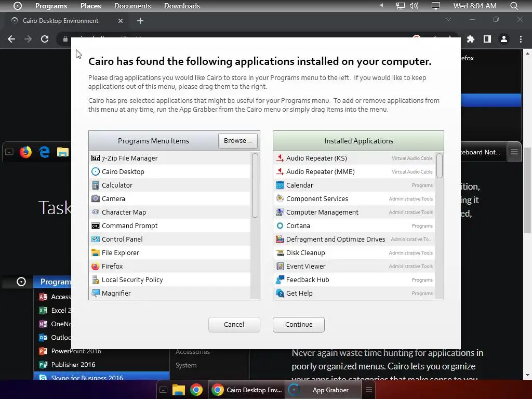The image size is (532, 399).
Task: Click the Programs Menu Items list scrollbar
Action: (x=255, y=185)
